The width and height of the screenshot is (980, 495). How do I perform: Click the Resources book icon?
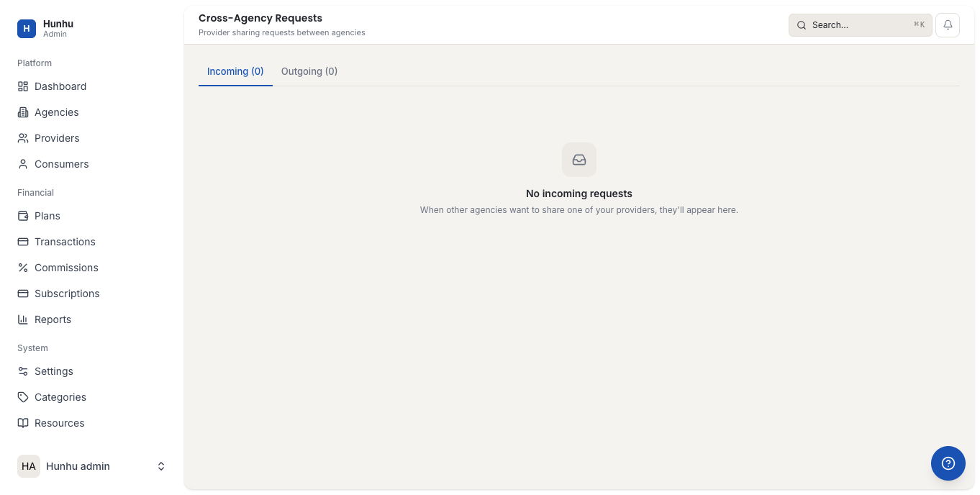click(x=23, y=423)
